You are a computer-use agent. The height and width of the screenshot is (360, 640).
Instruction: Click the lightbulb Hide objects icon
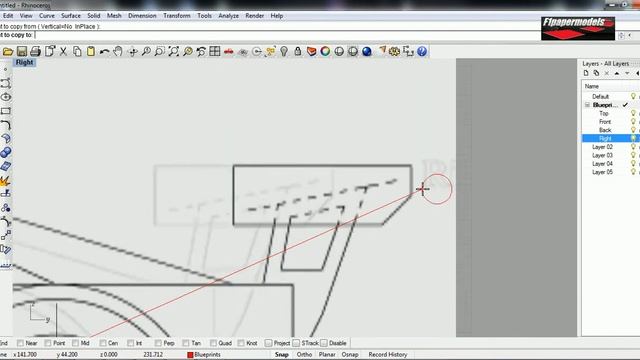(284, 51)
